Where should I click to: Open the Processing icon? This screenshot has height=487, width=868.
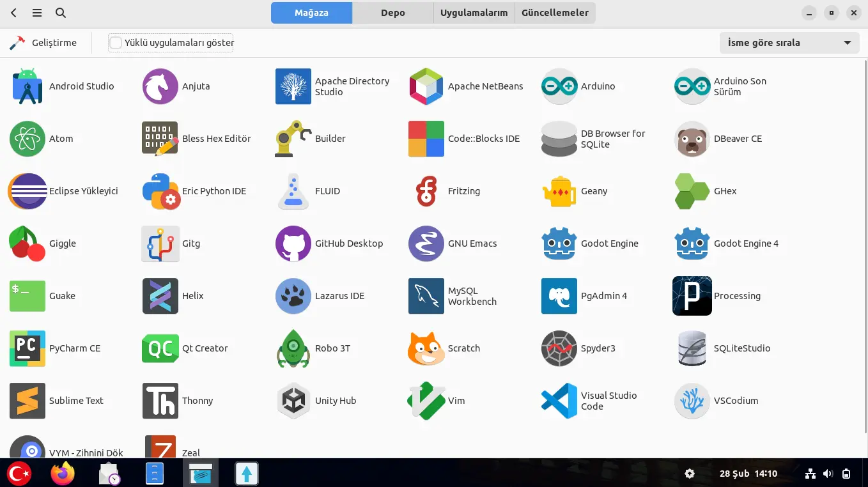click(x=692, y=296)
